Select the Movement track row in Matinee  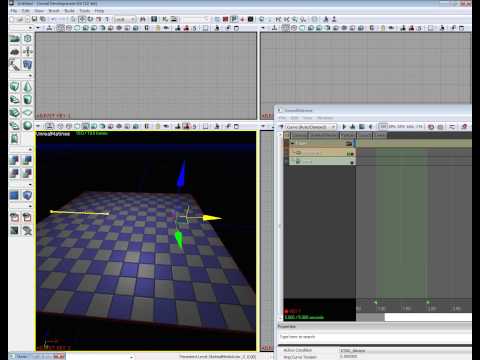pyautogui.click(x=322, y=153)
